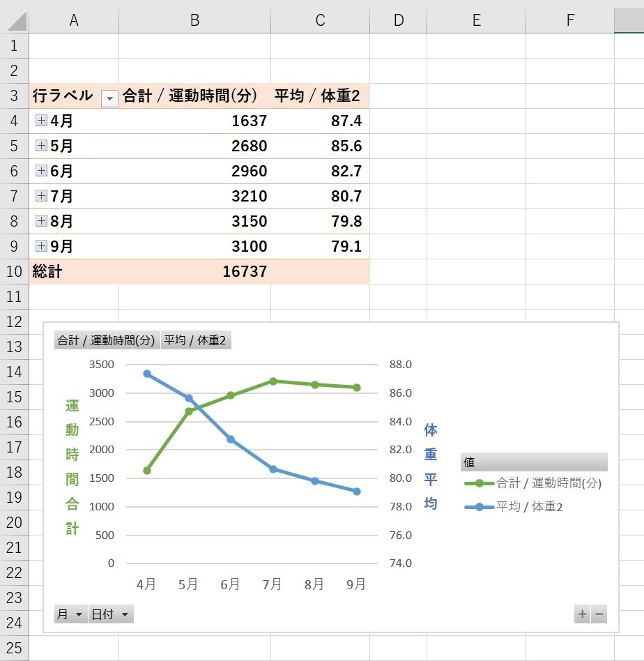Screen dimensions: 644x661
Task: Select column C header
Action: coord(321,20)
